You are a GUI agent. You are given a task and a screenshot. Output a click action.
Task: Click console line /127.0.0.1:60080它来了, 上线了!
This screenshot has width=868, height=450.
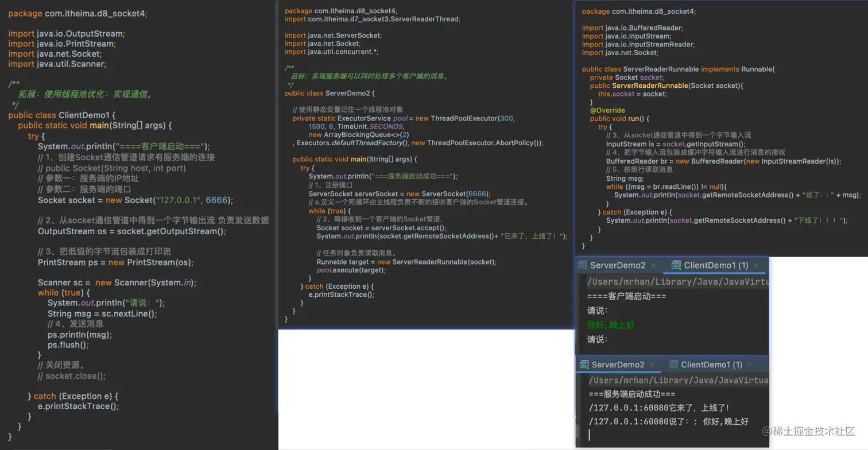click(x=659, y=408)
